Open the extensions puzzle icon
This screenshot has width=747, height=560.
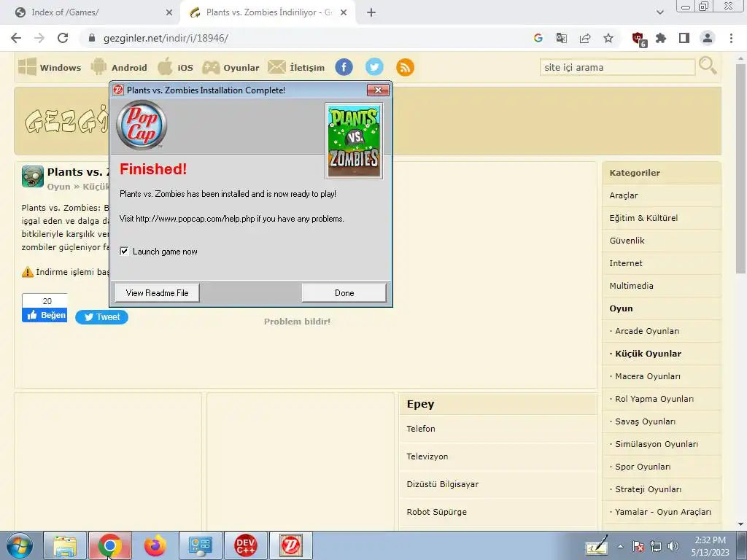point(661,38)
